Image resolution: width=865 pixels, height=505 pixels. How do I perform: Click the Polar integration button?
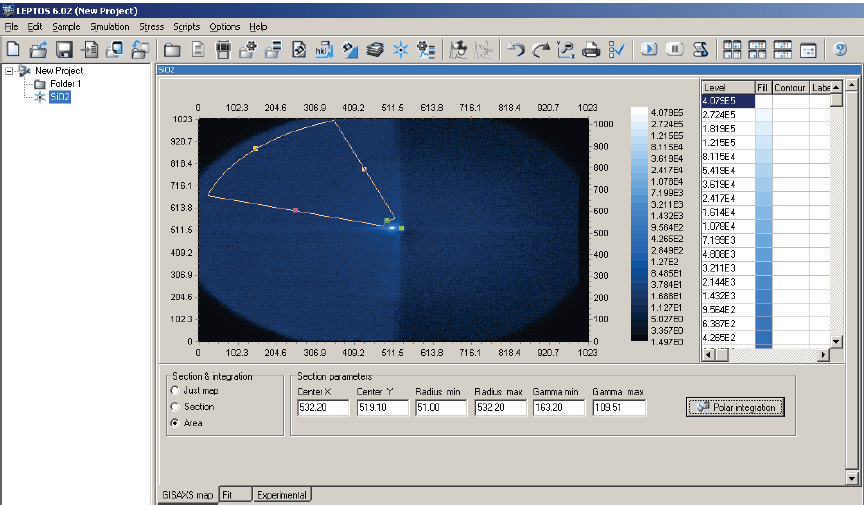click(x=735, y=407)
